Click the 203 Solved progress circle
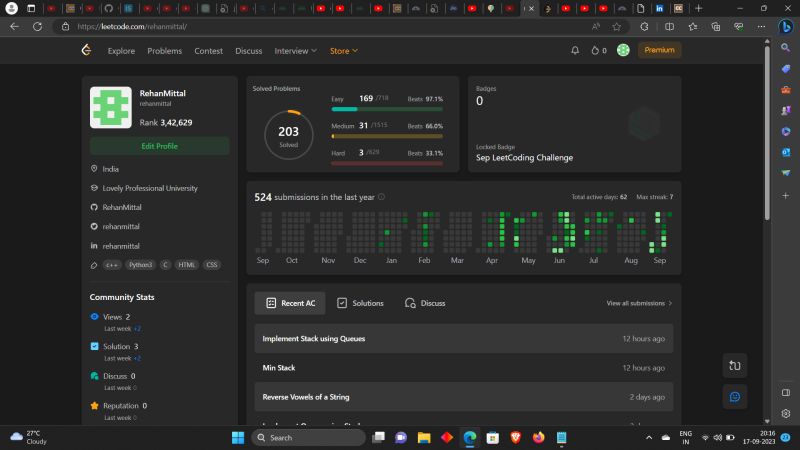Image resolution: width=800 pixels, height=450 pixels. 288,135
